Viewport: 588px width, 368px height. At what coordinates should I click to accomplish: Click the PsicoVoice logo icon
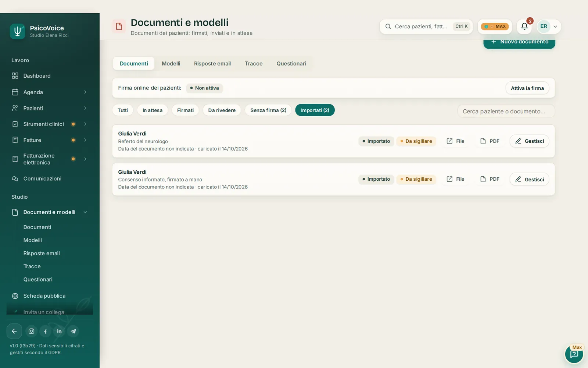click(x=17, y=31)
